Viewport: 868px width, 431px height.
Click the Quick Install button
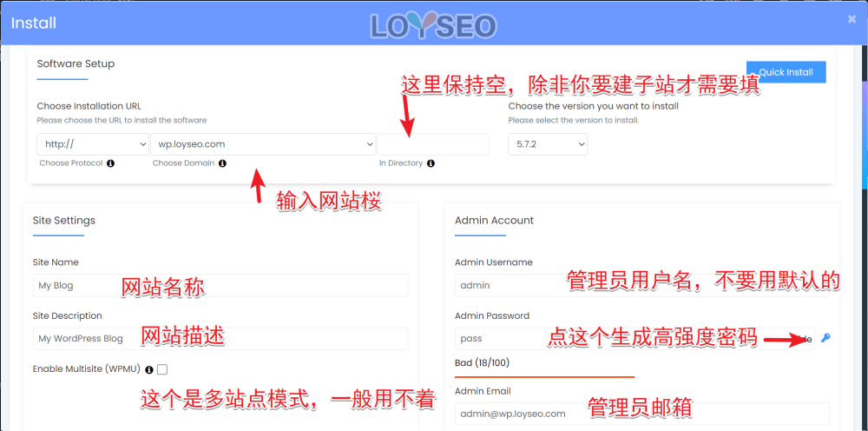point(786,72)
